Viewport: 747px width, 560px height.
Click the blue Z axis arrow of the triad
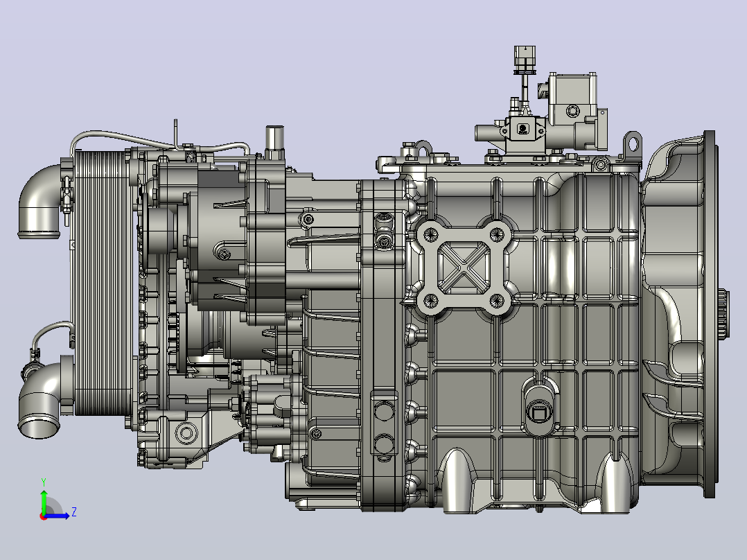pos(57,515)
